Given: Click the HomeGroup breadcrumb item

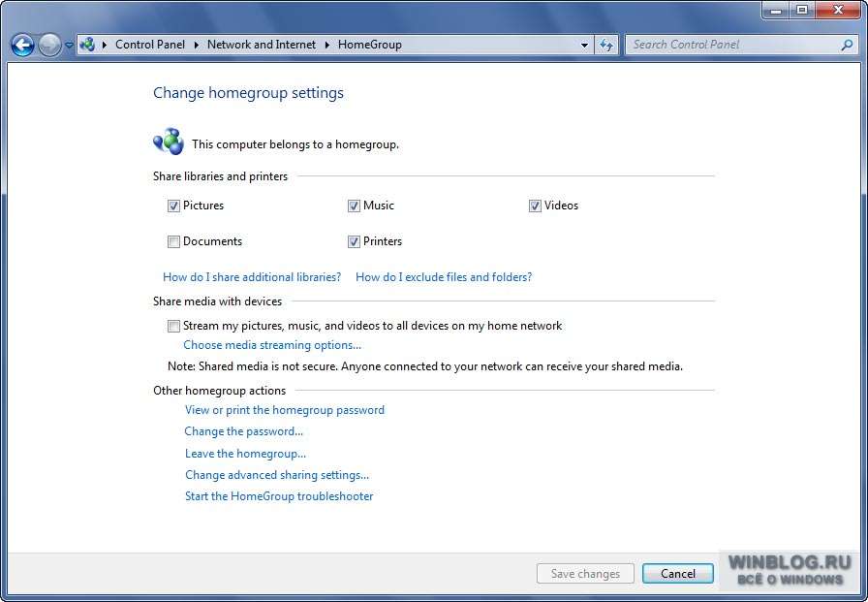Looking at the screenshot, I should point(370,45).
